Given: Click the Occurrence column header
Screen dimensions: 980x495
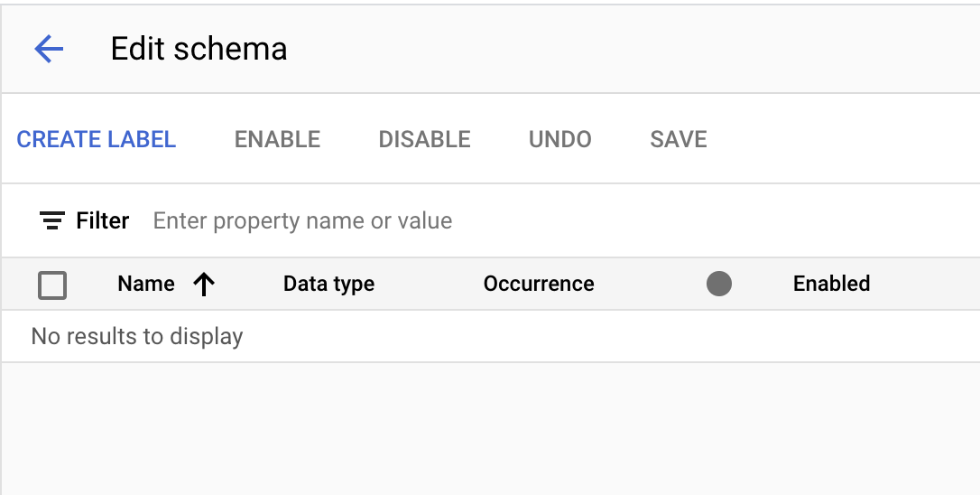Looking at the screenshot, I should click(x=539, y=284).
